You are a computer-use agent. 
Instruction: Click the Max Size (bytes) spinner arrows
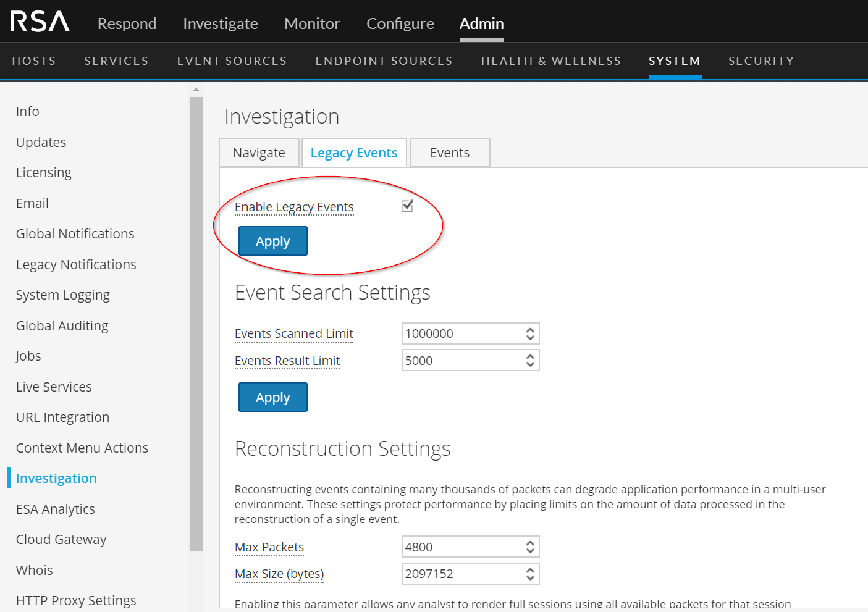point(530,574)
